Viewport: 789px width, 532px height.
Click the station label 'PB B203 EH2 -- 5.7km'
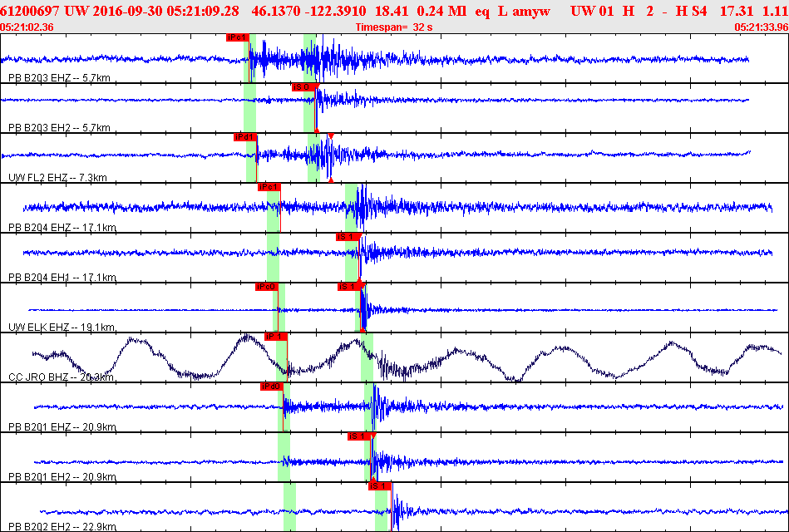click(59, 128)
